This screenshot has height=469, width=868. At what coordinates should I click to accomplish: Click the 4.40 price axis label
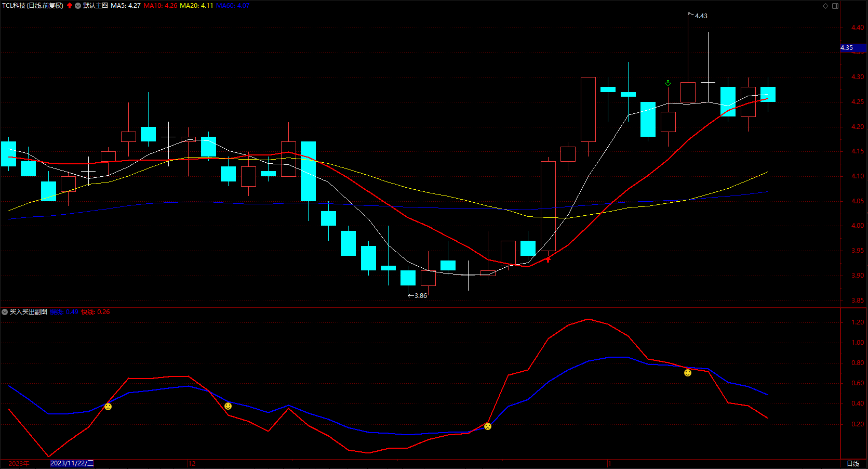[x=858, y=28]
